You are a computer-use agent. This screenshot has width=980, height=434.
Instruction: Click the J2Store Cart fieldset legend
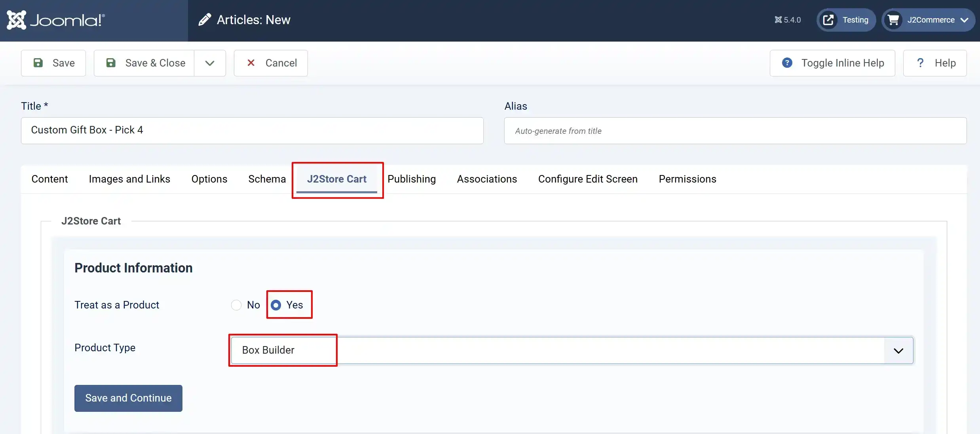[x=91, y=221]
